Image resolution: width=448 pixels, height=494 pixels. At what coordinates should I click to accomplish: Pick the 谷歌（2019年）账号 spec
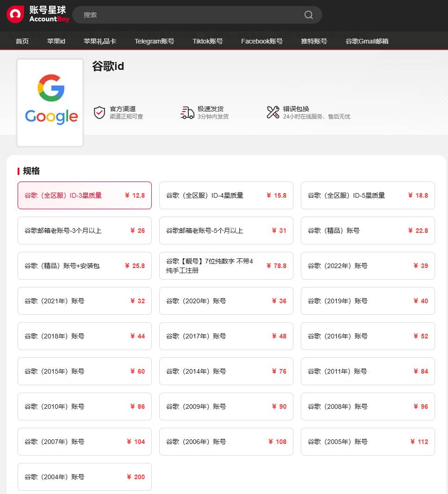pyautogui.click(x=368, y=301)
